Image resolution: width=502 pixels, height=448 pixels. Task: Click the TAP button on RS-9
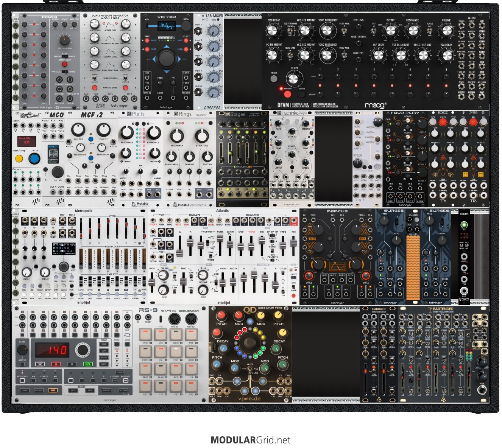tap(39, 364)
